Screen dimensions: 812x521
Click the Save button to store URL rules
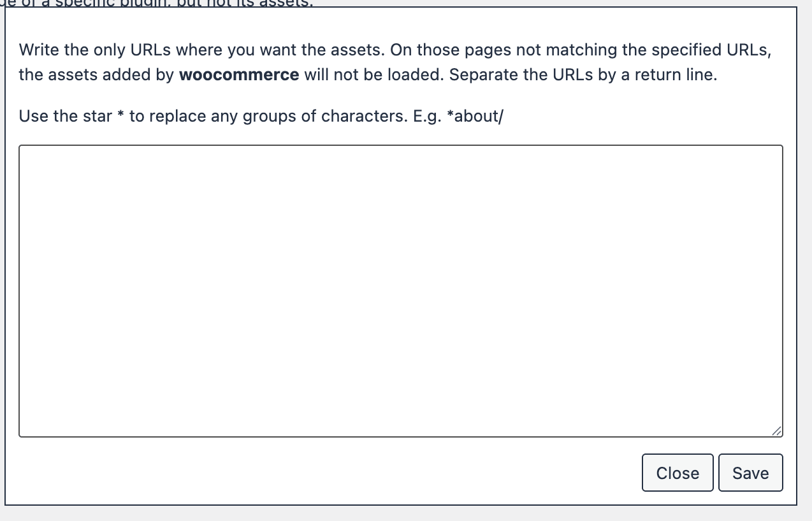[750, 473]
